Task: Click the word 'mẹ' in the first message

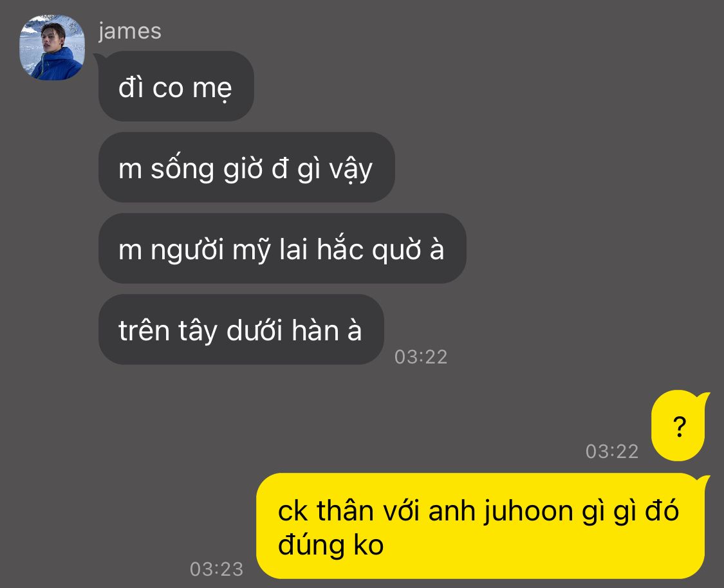Action: pos(212,89)
